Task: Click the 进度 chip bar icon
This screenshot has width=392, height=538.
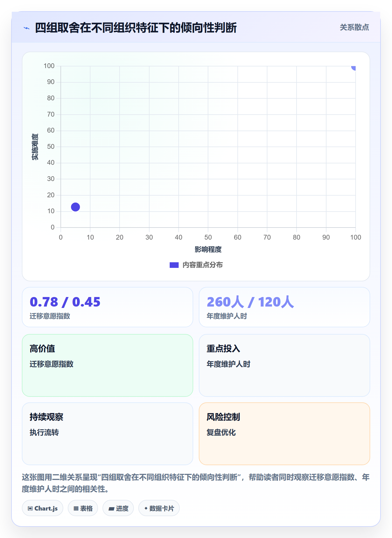Action: 111,509
